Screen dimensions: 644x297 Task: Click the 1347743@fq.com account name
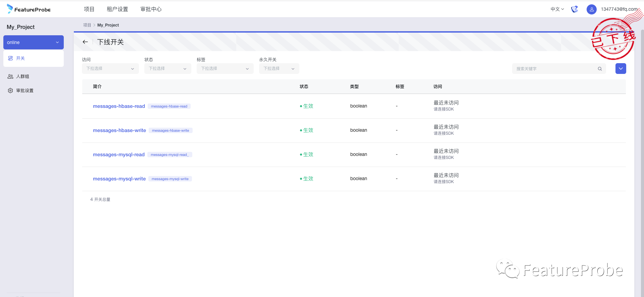(x=619, y=9)
